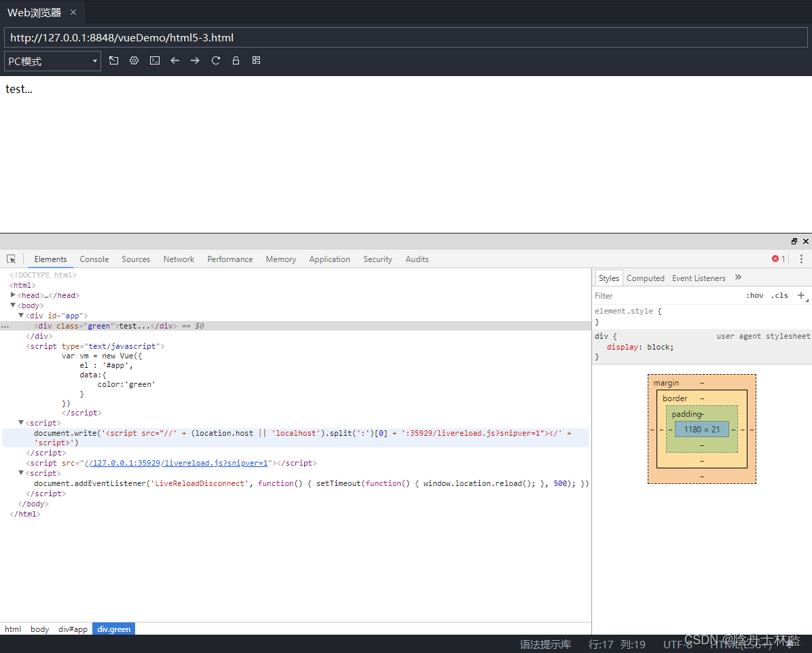Image resolution: width=812 pixels, height=653 pixels.
Task: Click the padlock icon in browser toolbar
Action: pos(236,60)
